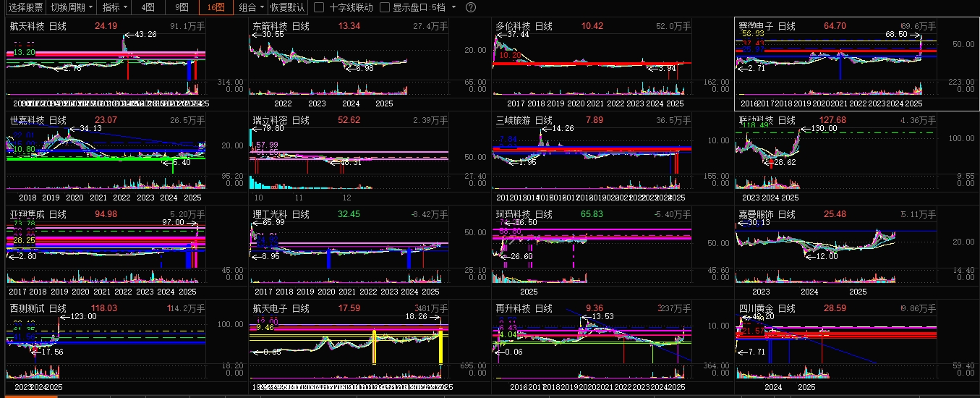Expand the 5档 dropdown arrow

[453, 7]
